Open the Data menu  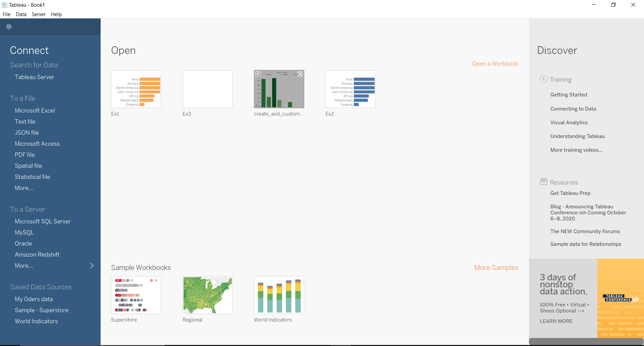tap(21, 14)
